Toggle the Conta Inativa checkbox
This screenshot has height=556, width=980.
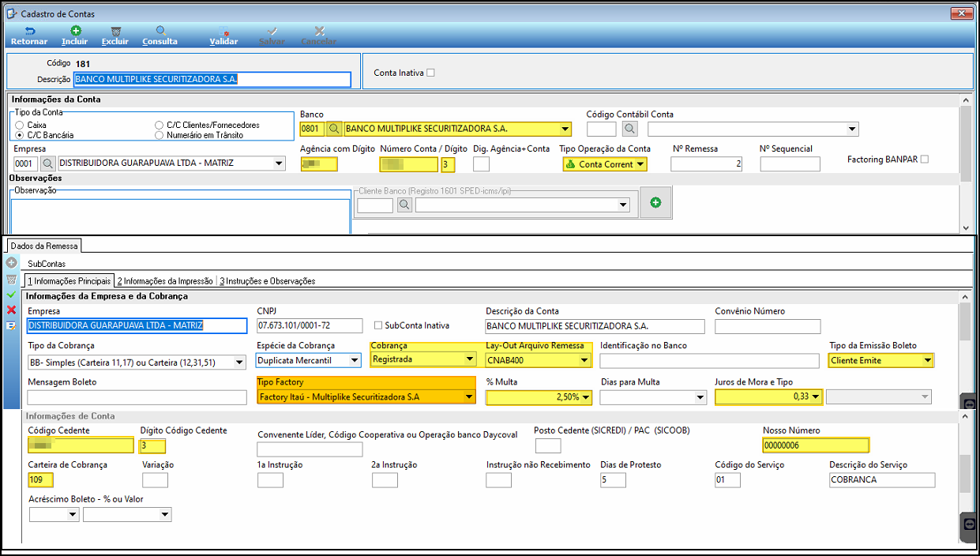click(x=430, y=73)
